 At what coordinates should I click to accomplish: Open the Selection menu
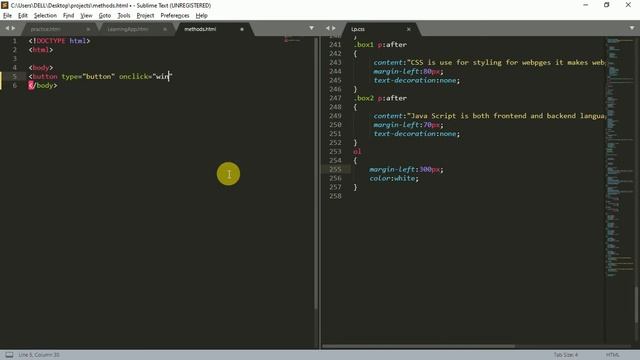pos(45,16)
